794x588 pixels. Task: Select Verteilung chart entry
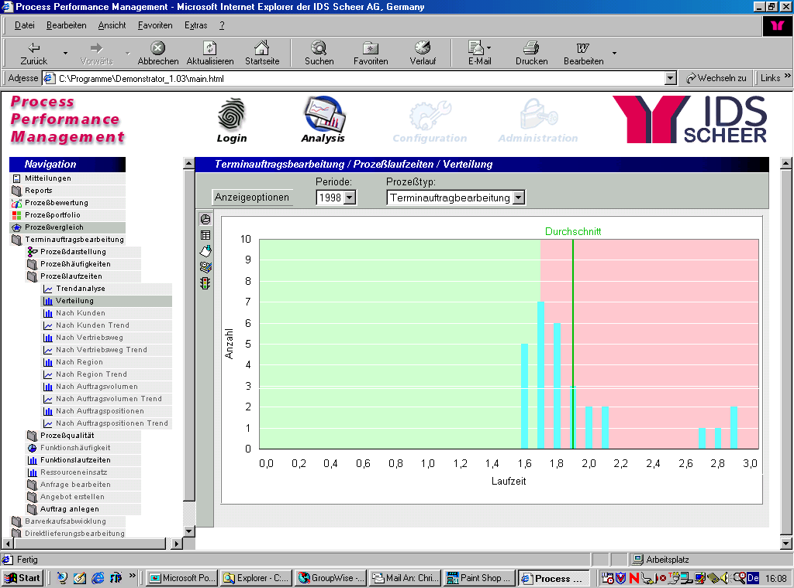(x=106, y=301)
